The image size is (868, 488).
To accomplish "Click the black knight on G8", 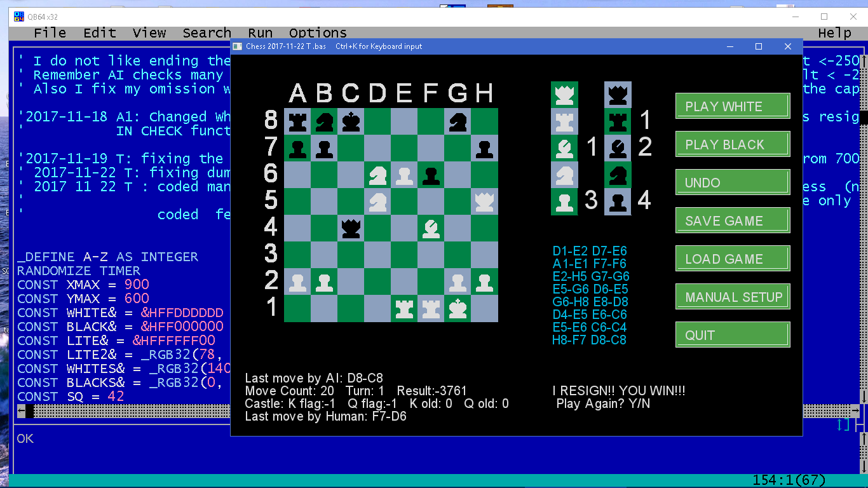I will pyautogui.click(x=458, y=121).
